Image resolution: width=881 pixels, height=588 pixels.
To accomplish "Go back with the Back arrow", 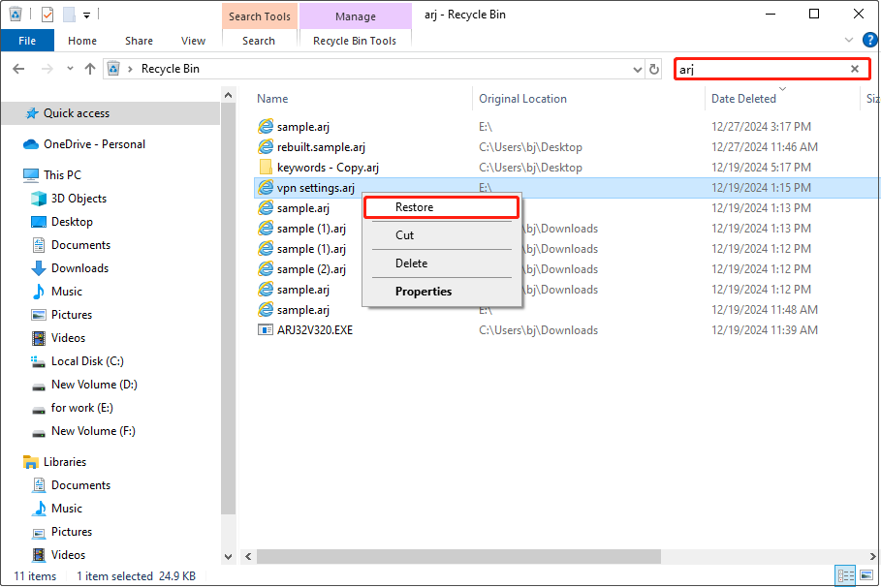I will point(18,69).
